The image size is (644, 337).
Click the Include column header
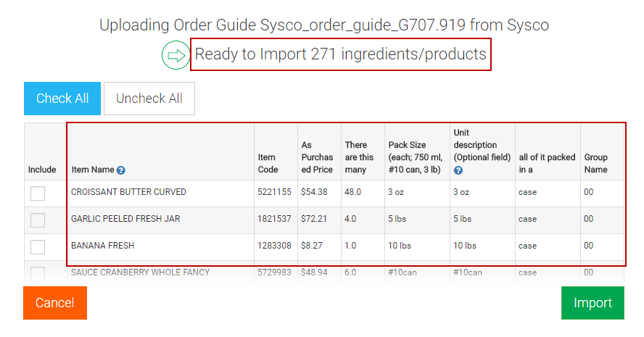[x=42, y=170]
